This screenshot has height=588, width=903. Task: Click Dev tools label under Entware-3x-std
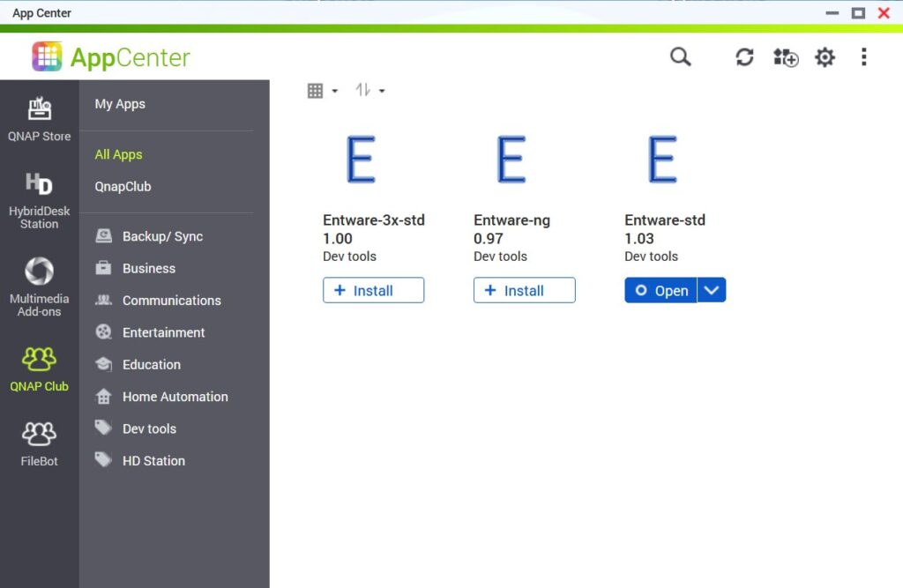(349, 257)
